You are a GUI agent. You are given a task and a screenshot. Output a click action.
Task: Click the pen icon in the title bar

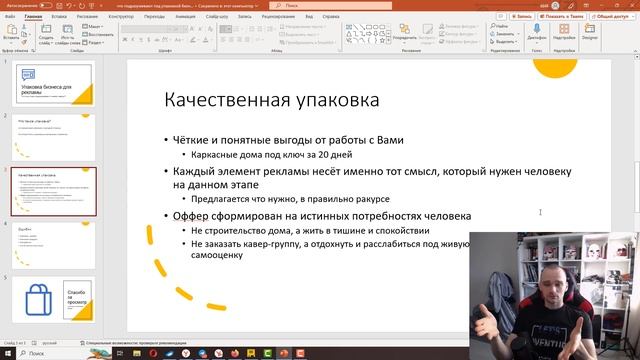(x=571, y=6)
